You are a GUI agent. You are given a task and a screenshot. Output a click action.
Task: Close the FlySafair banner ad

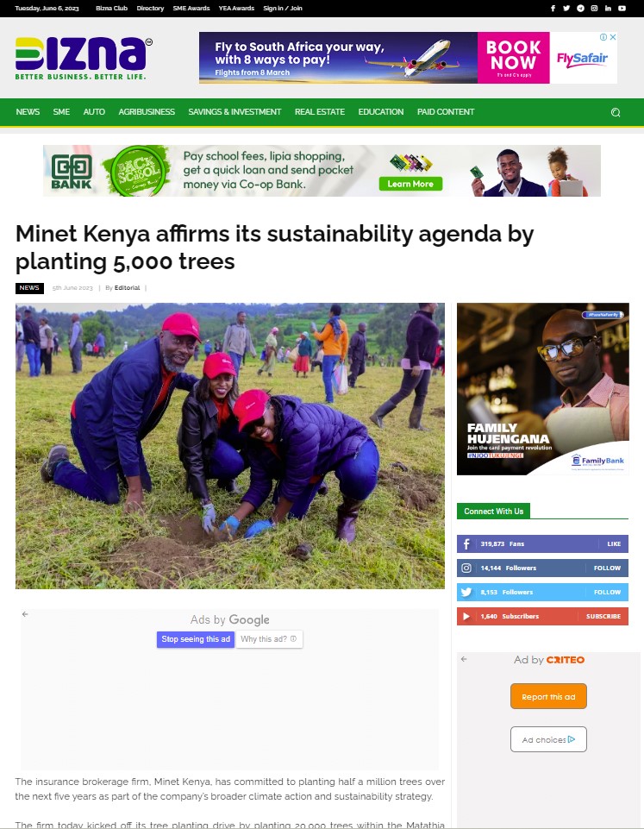tap(613, 37)
